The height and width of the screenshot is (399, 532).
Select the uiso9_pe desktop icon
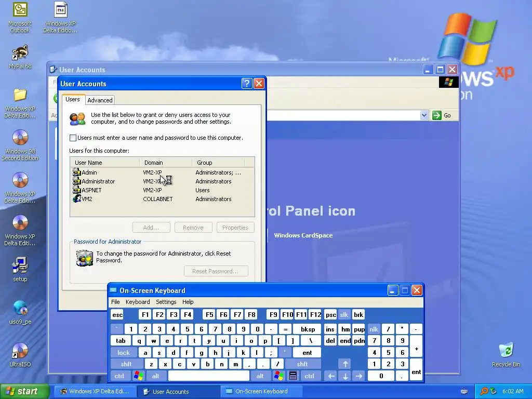point(20,312)
